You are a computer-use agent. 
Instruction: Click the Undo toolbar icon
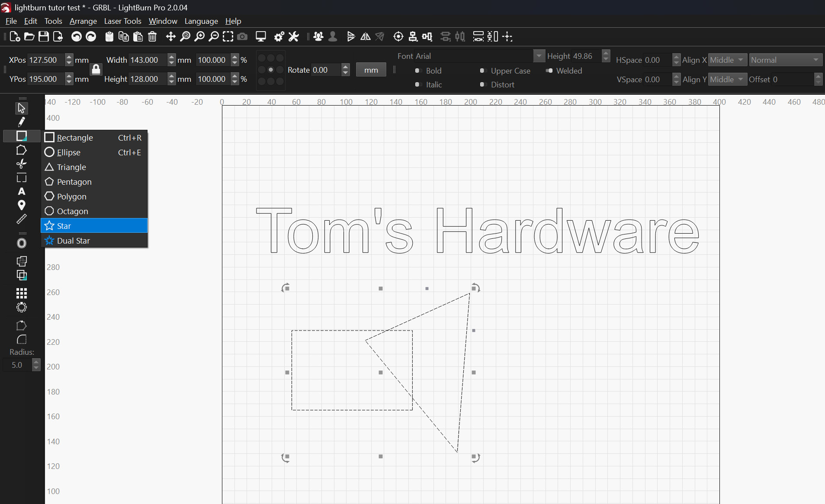(x=76, y=37)
